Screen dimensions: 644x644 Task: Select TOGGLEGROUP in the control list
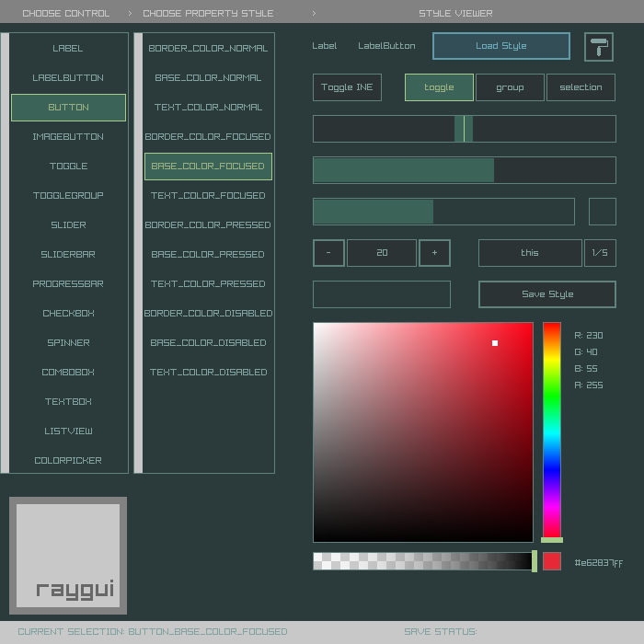68,195
